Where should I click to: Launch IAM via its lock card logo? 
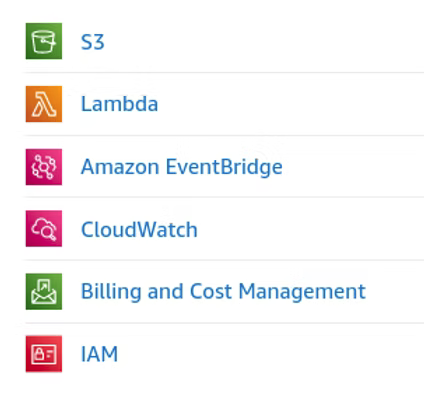[x=44, y=354]
